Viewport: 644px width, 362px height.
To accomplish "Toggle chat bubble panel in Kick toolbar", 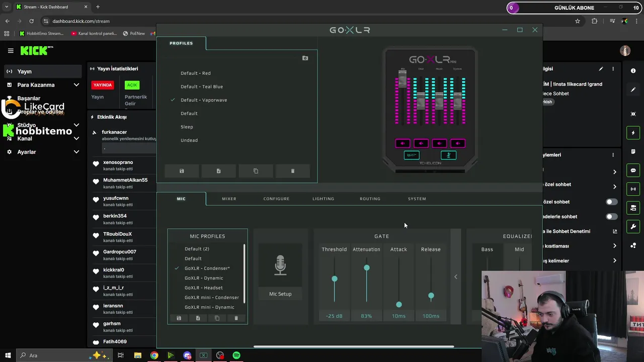I will pyautogui.click(x=633, y=170).
